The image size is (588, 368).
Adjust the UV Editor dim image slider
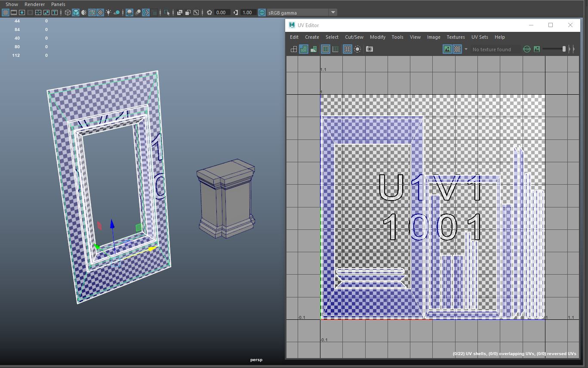pyautogui.click(x=564, y=49)
